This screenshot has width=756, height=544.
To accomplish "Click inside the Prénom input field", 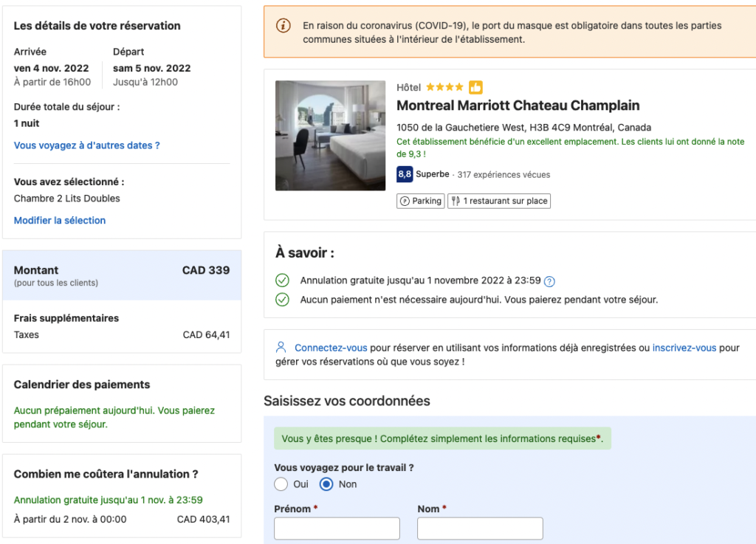I will pyautogui.click(x=337, y=528).
